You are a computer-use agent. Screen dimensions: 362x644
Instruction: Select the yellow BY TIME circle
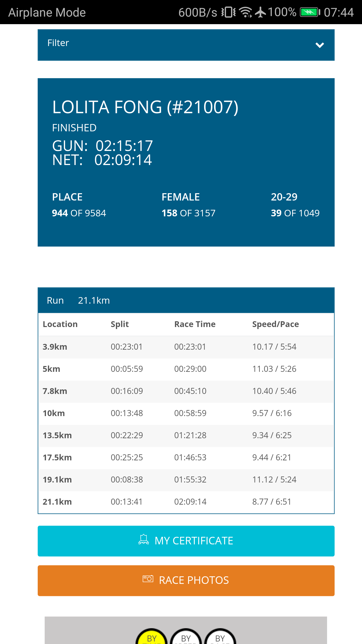[x=152, y=636]
